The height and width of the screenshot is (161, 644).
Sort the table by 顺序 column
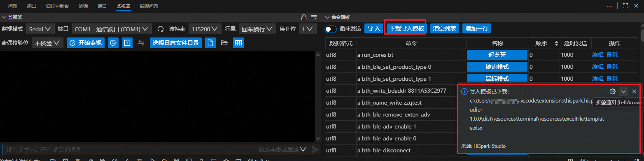pos(557,43)
